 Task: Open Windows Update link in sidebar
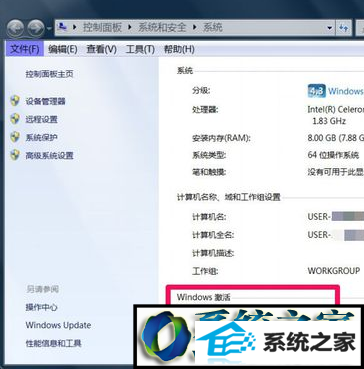(58, 325)
